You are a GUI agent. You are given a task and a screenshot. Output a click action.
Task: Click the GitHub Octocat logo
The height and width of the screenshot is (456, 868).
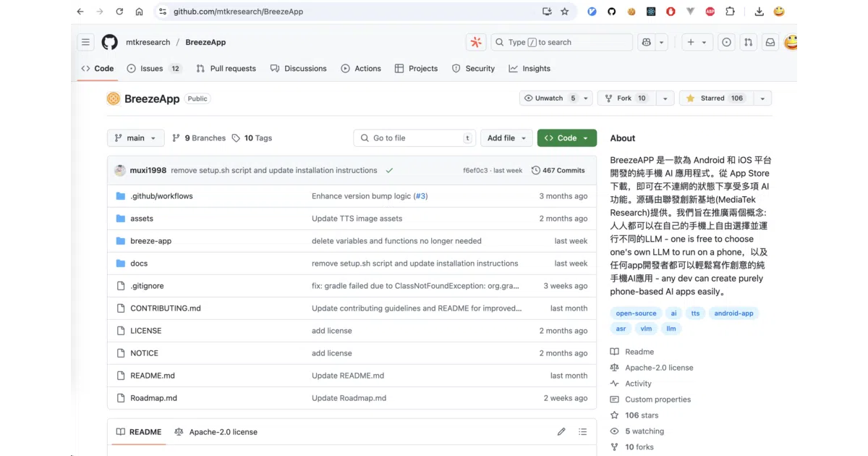click(109, 42)
